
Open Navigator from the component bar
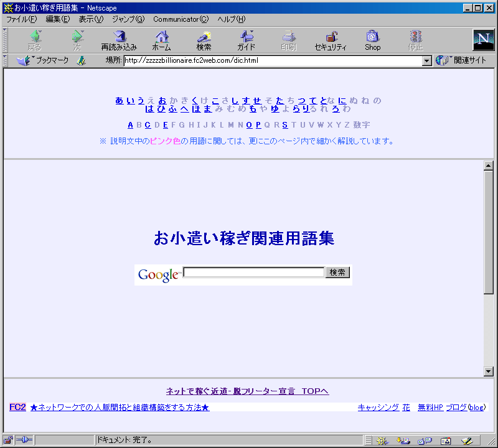382,441
